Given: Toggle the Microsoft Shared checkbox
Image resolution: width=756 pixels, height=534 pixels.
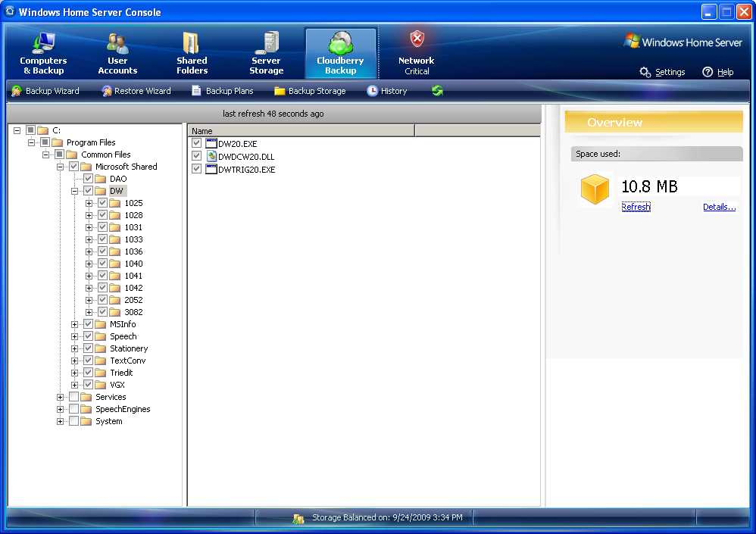Looking at the screenshot, I should pos(73,167).
